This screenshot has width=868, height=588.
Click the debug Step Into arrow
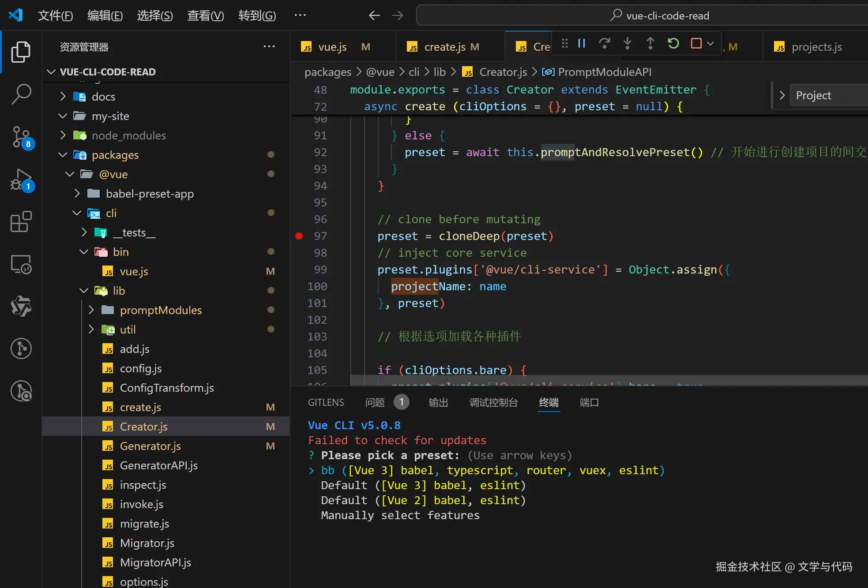(x=627, y=43)
